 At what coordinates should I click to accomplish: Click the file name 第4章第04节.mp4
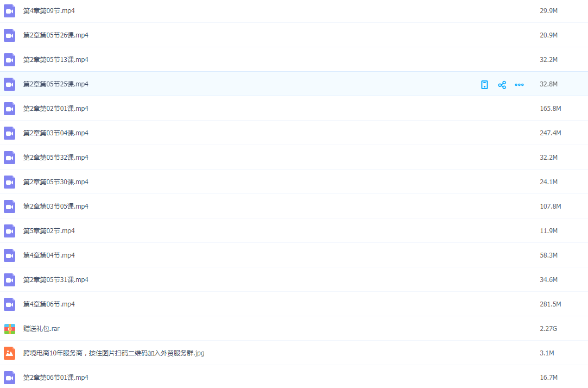49,255
